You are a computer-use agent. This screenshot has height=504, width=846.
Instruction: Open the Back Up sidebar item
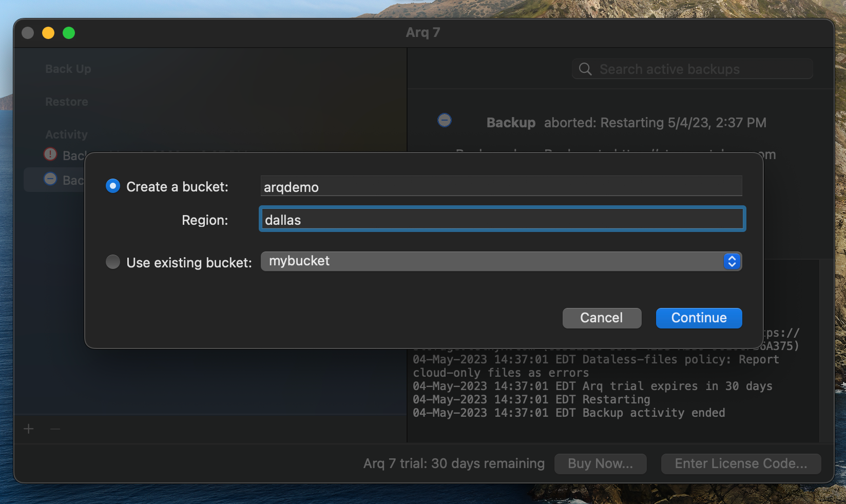[x=68, y=69]
